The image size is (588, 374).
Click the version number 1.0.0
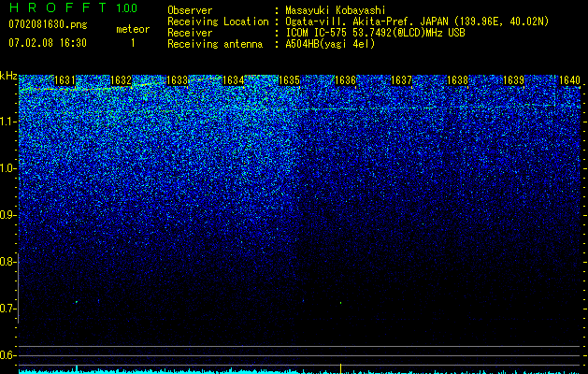point(127,7)
